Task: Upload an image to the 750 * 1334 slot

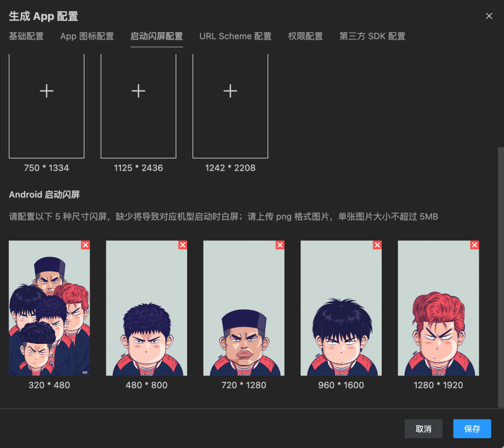Action: [x=46, y=91]
